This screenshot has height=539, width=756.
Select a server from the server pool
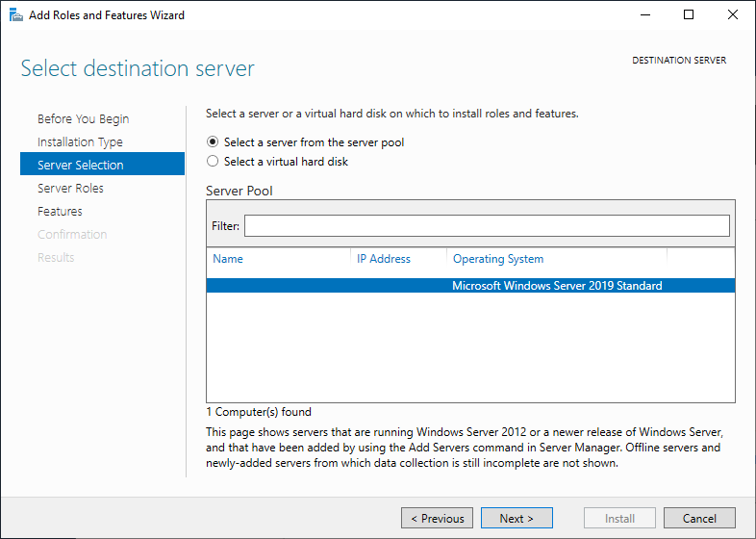(x=214, y=142)
